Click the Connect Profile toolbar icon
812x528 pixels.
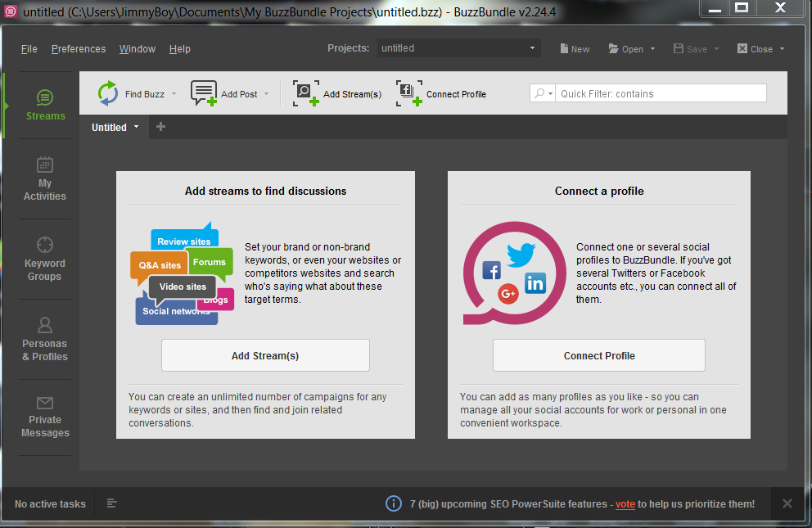[x=409, y=93]
